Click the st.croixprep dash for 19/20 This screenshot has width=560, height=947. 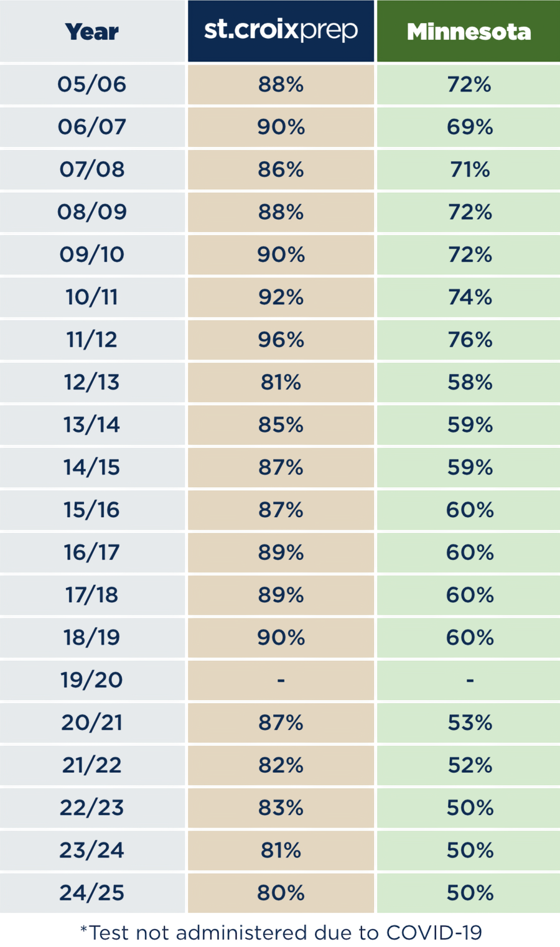pos(281,680)
